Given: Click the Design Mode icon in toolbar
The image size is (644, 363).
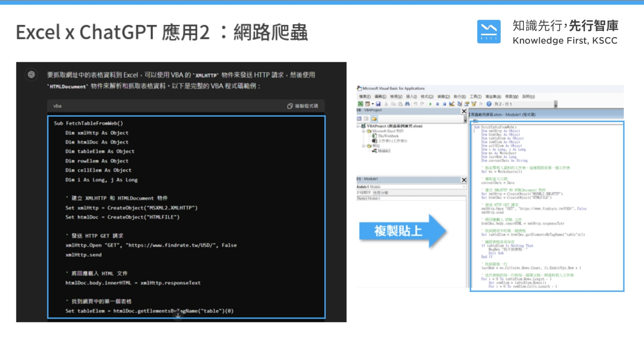Looking at the screenshot, I should (451, 104).
